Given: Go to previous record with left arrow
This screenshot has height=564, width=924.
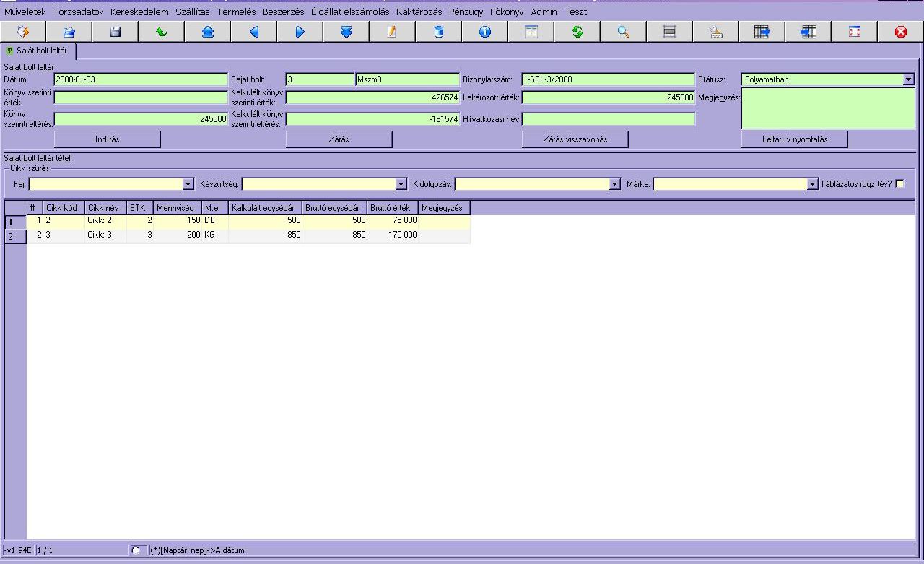Looking at the screenshot, I should [x=254, y=32].
